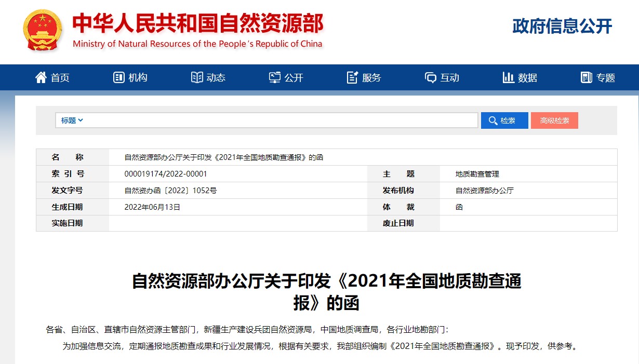Focus the search text input field
The width and height of the screenshot is (639, 364).
pos(281,120)
